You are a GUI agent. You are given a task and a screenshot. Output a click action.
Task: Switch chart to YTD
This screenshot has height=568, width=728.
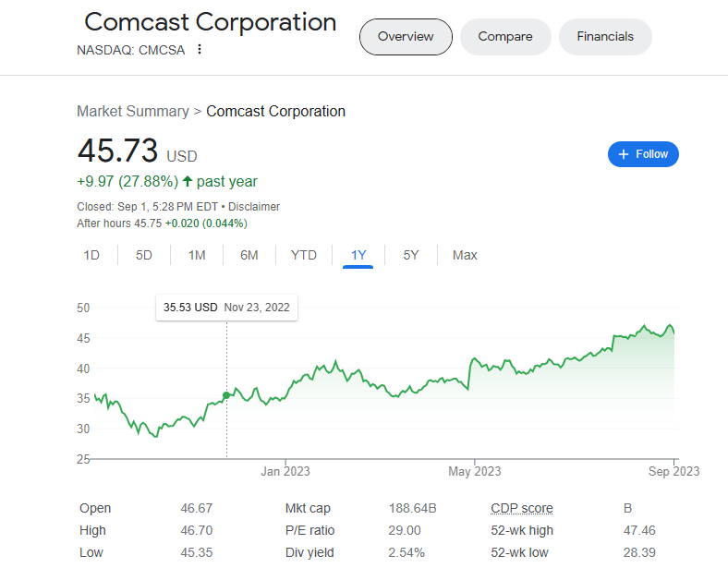[x=304, y=255]
